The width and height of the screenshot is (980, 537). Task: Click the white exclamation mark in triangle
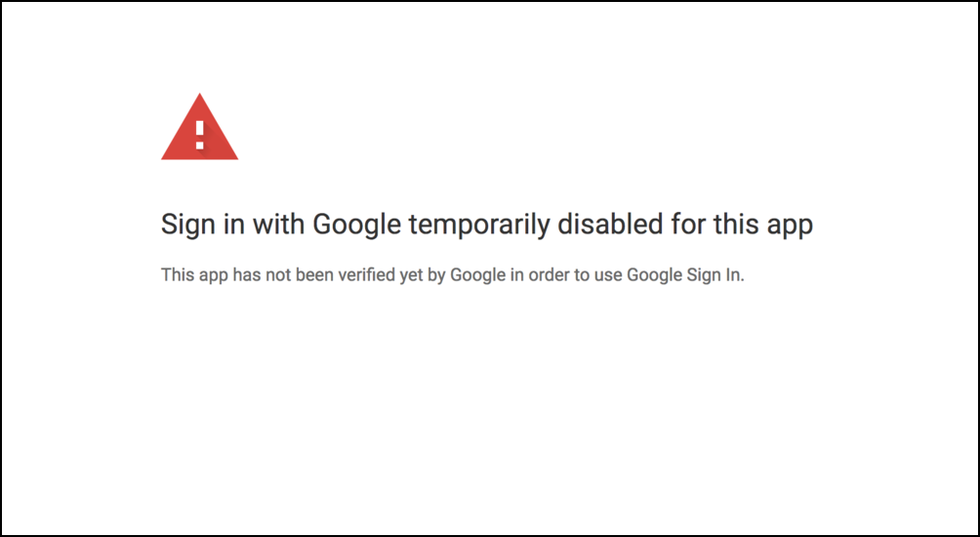click(199, 132)
